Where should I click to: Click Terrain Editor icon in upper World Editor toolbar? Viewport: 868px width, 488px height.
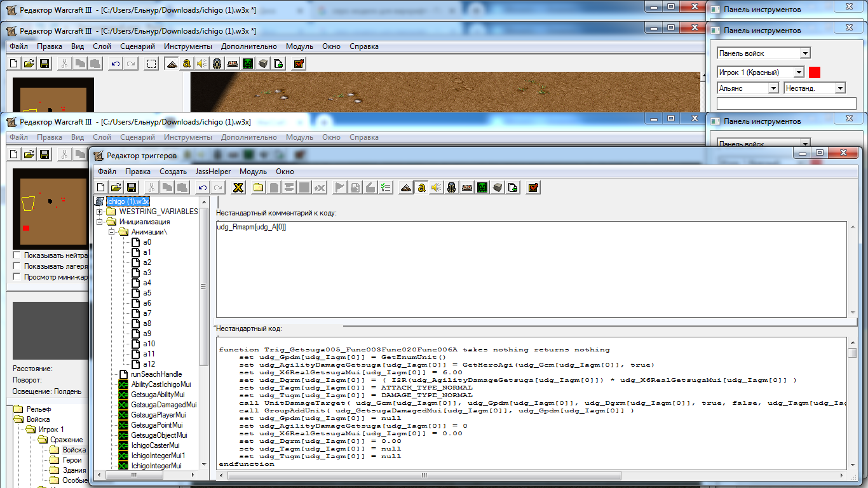pos(172,64)
